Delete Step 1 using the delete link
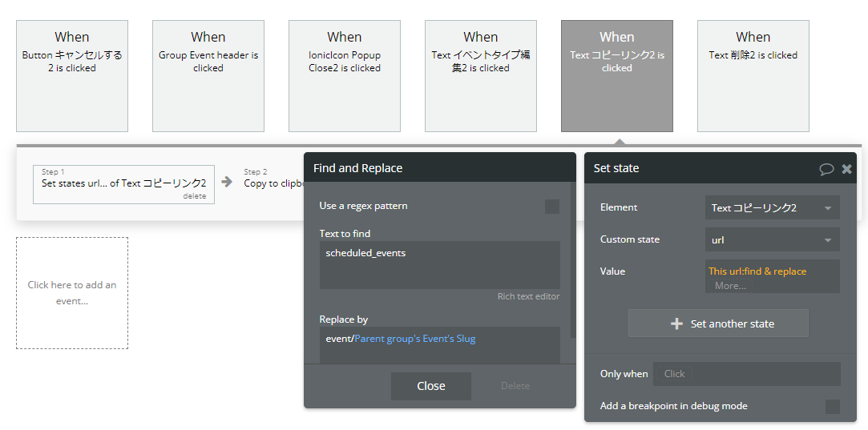Image resolution: width=868 pixels, height=430 pixels. point(194,196)
